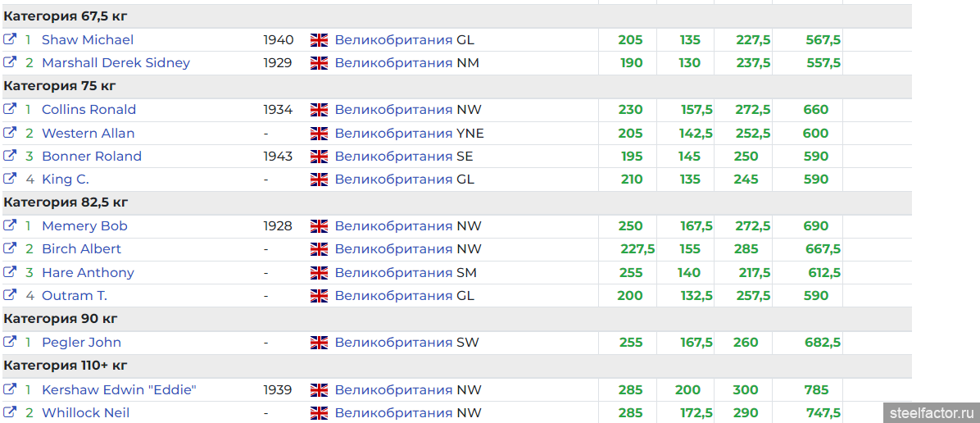Click the UK flag in Bonner Roland's row
This screenshot has height=423, width=980.
[x=319, y=157]
